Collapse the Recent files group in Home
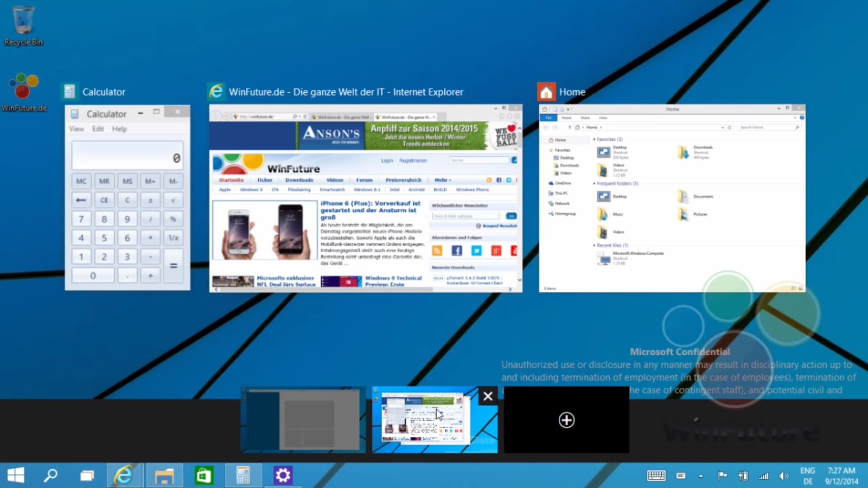Screen dimensions: 868x488 coord(595,246)
